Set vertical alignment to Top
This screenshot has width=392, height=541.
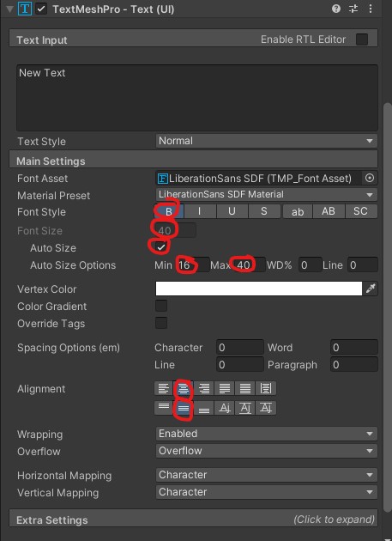click(x=163, y=408)
